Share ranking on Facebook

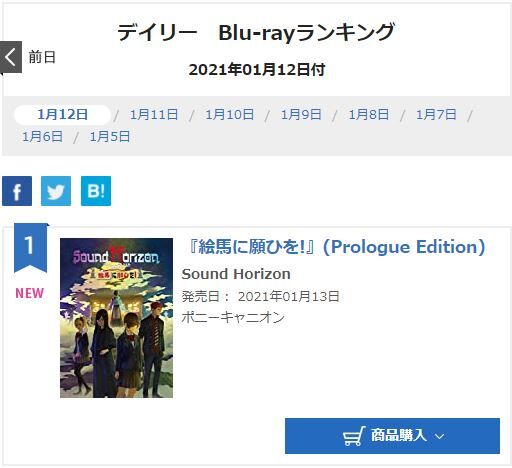17,191
